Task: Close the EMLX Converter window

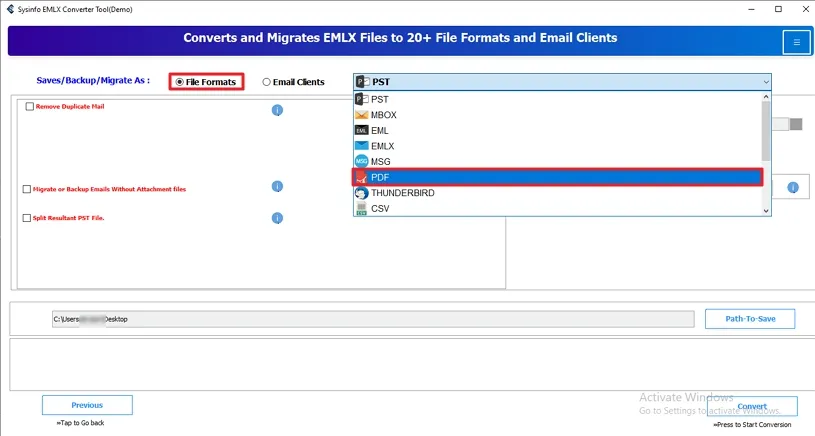Action: [x=805, y=9]
